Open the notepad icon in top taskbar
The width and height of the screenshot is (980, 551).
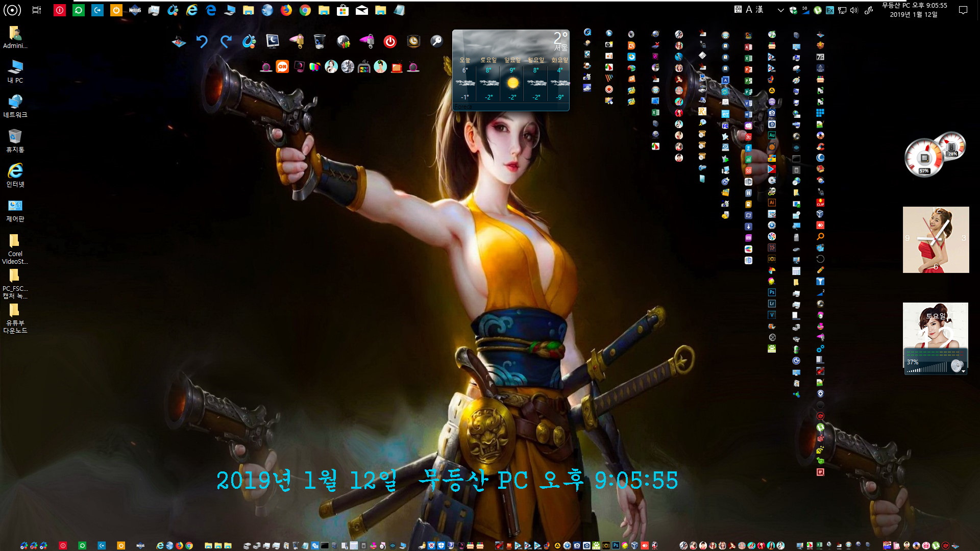[x=400, y=10]
